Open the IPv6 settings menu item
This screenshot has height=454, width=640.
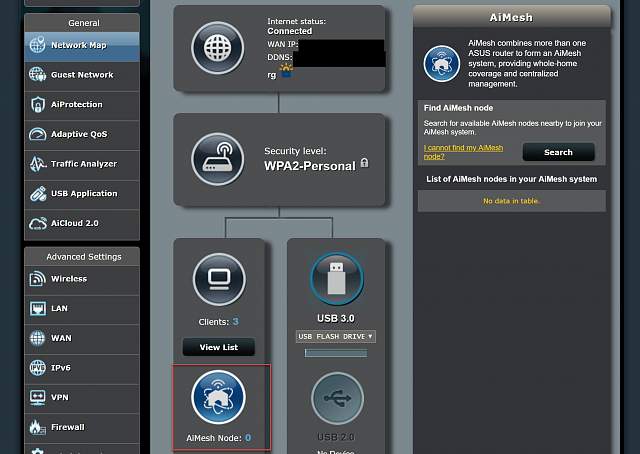pos(82,368)
